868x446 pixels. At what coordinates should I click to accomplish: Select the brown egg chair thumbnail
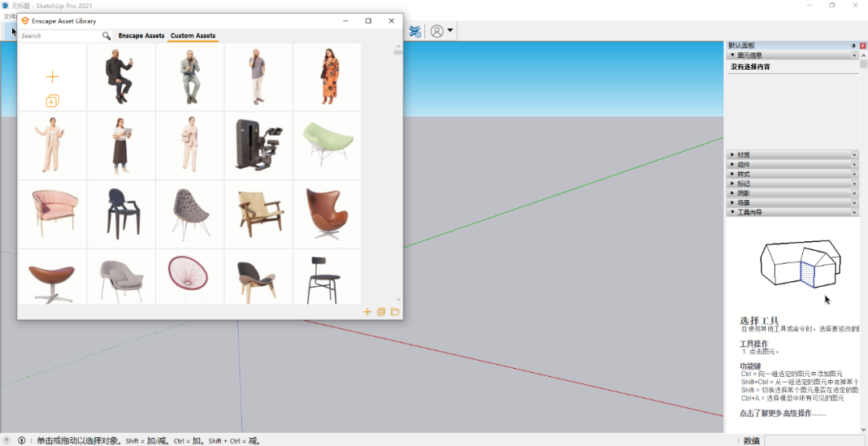[327, 213]
